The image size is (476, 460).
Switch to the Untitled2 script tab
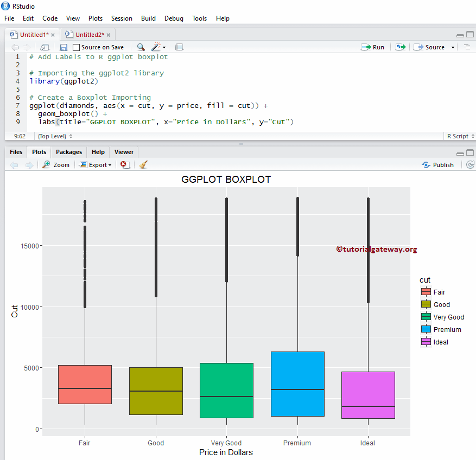pyautogui.click(x=86, y=35)
